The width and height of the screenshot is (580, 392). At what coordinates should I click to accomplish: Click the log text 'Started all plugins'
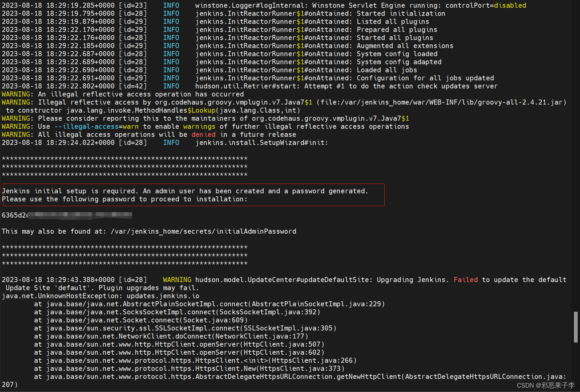(395, 38)
